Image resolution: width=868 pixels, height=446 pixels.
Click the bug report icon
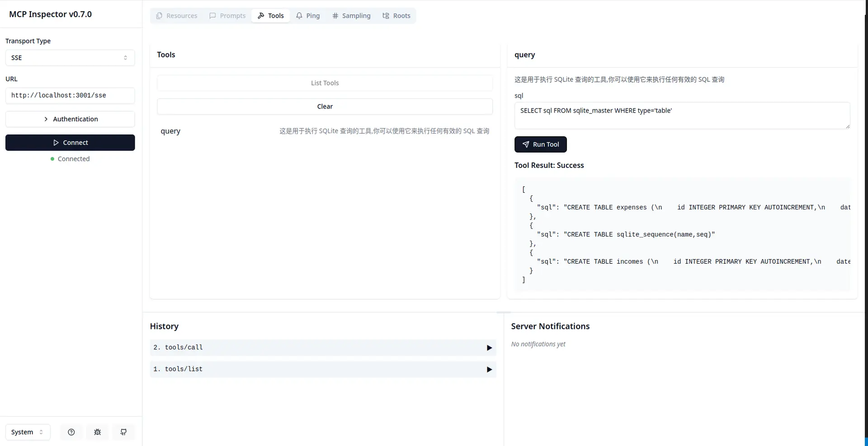click(x=97, y=432)
